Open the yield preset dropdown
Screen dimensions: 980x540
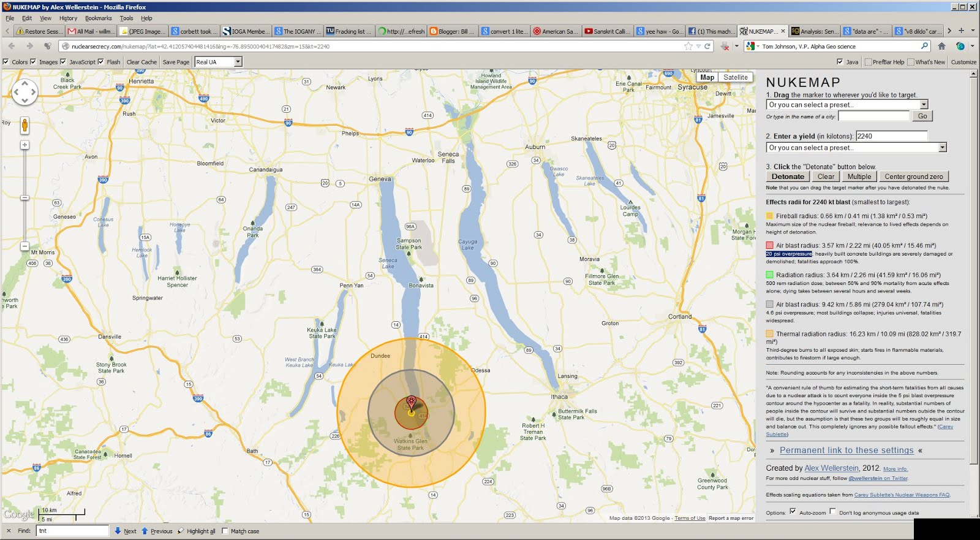tap(856, 148)
